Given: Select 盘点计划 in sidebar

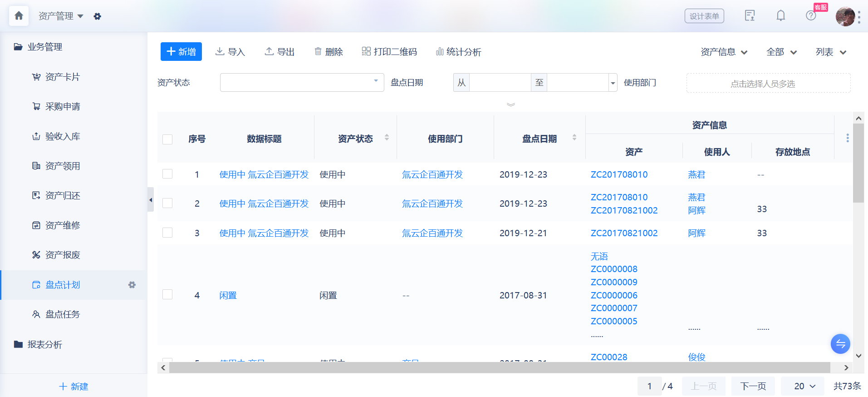Looking at the screenshot, I should [x=63, y=285].
